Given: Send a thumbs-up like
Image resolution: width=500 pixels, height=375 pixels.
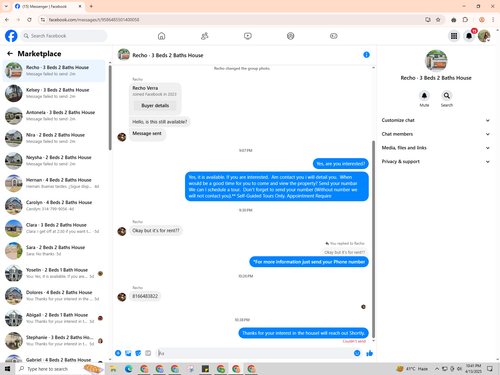Looking at the screenshot, I should 369,353.
